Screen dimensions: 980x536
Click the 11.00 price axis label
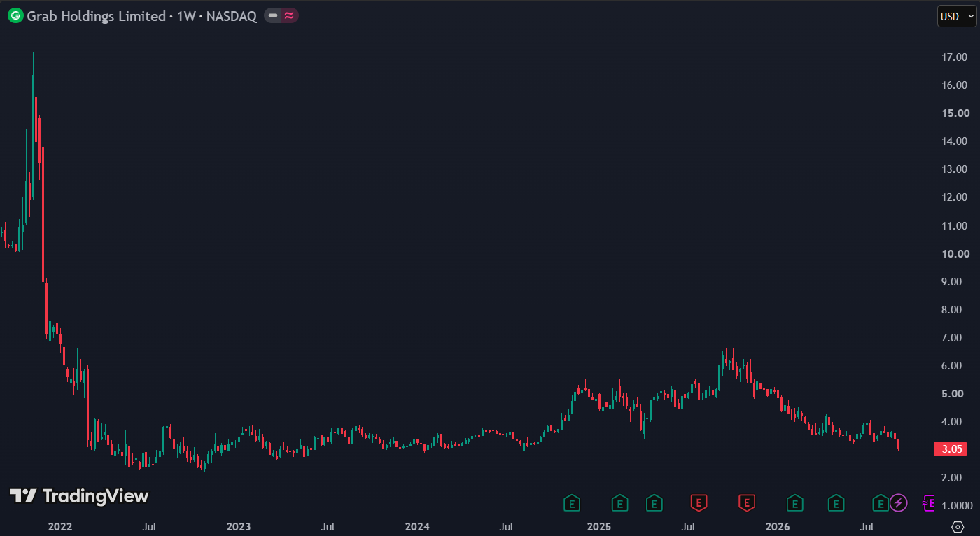coord(955,225)
